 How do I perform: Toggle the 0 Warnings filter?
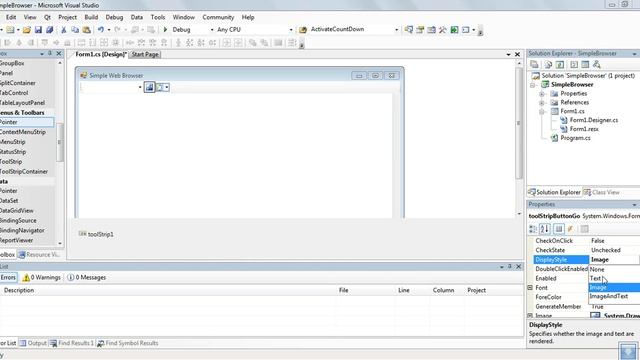click(x=41, y=278)
